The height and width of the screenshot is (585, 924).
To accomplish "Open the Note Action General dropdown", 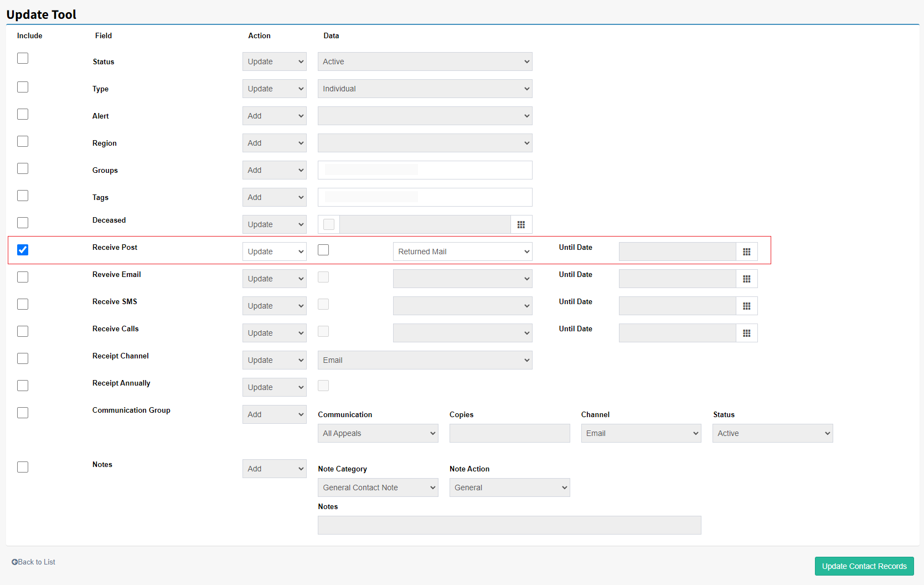I will click(x=510, y=487).
